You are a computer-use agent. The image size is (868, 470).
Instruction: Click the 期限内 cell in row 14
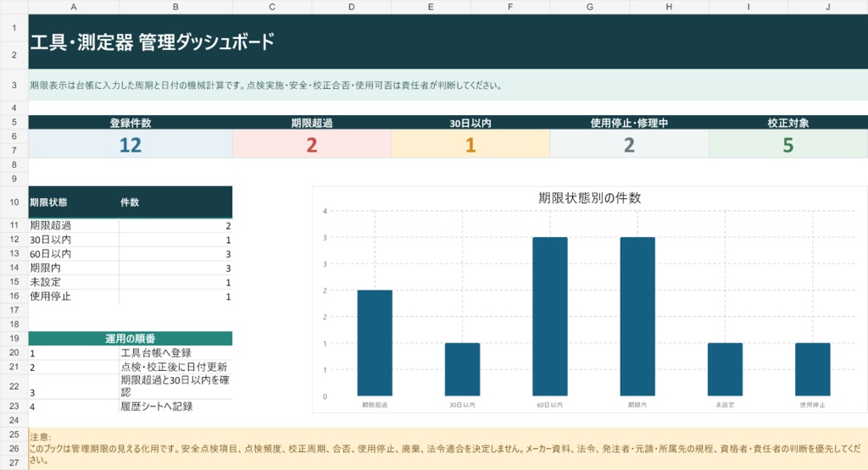74,268
